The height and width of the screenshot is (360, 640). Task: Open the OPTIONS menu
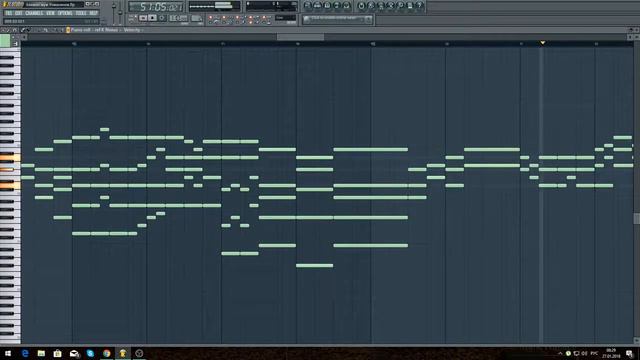tap(65, 13)
